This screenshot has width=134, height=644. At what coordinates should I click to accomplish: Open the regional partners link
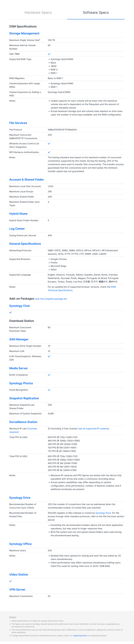coord(80,635)
